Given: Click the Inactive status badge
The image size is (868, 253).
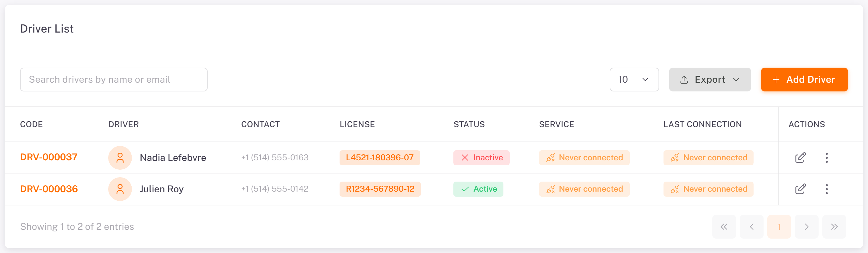Looking at the screenshot, I should 481,157.
